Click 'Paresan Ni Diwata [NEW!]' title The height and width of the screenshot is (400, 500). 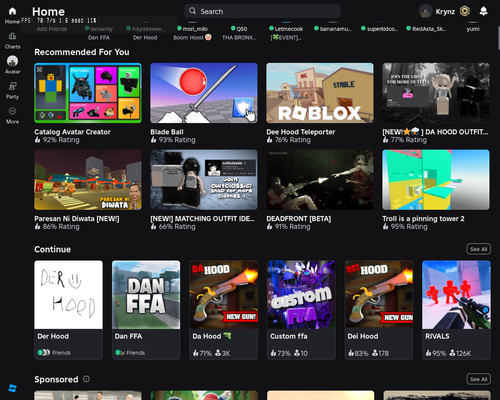[x=77, y=218]
